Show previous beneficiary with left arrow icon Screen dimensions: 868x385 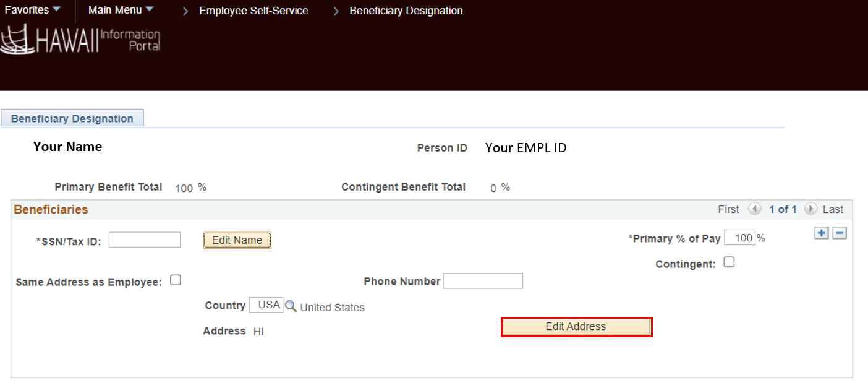tap(754, 209)
